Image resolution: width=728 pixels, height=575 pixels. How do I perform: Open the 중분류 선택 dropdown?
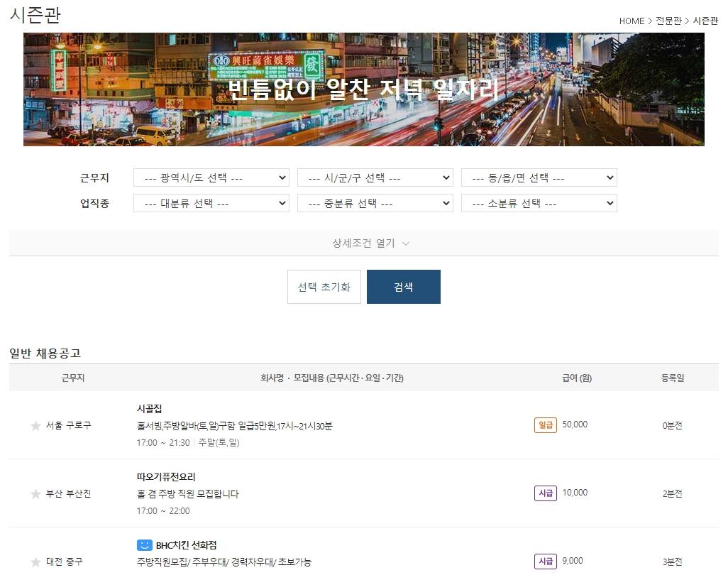click(x=375, y=202)
